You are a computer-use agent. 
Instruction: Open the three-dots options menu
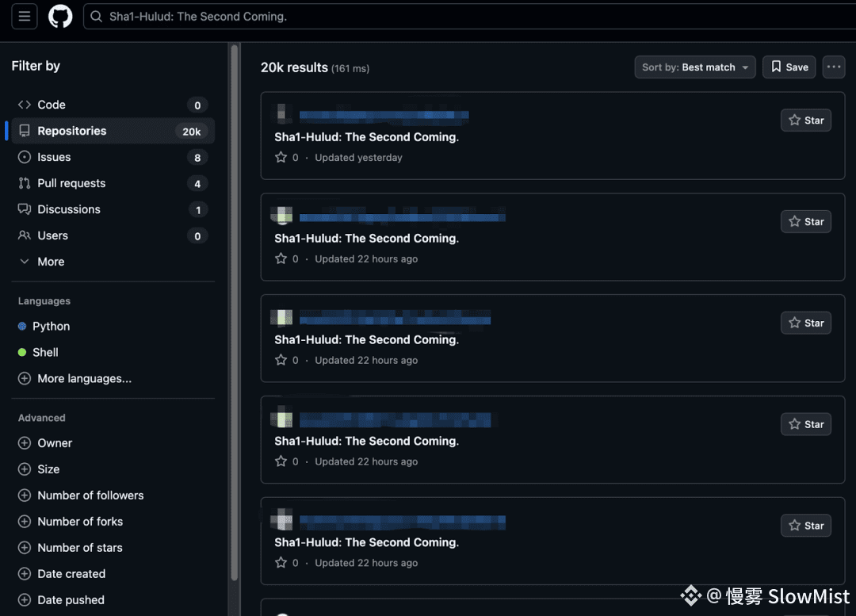834,67
